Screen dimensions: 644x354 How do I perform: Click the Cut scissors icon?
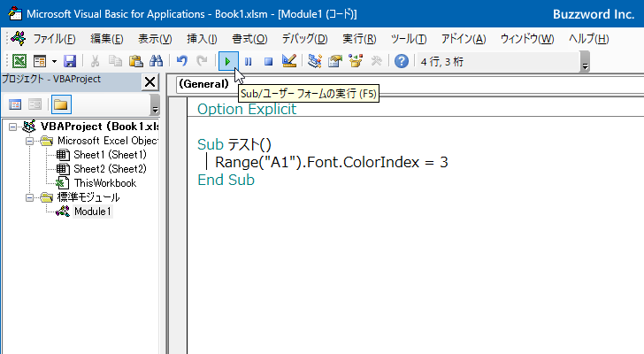point(95,62)
